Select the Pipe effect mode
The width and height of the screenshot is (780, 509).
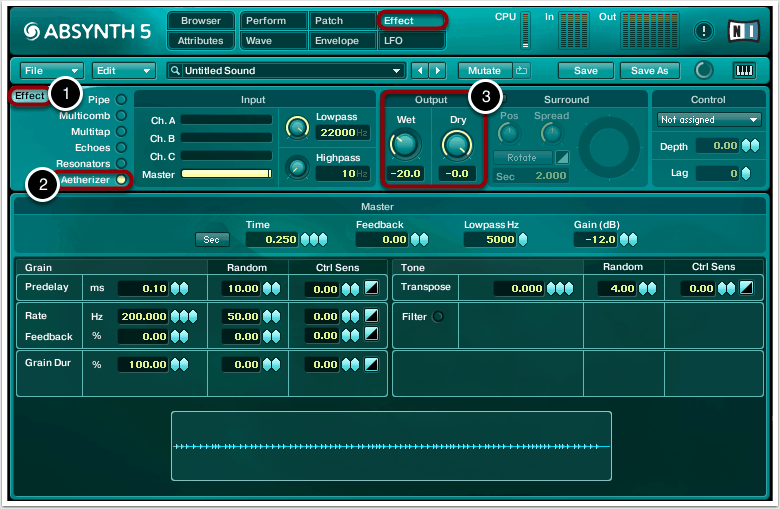122,100
